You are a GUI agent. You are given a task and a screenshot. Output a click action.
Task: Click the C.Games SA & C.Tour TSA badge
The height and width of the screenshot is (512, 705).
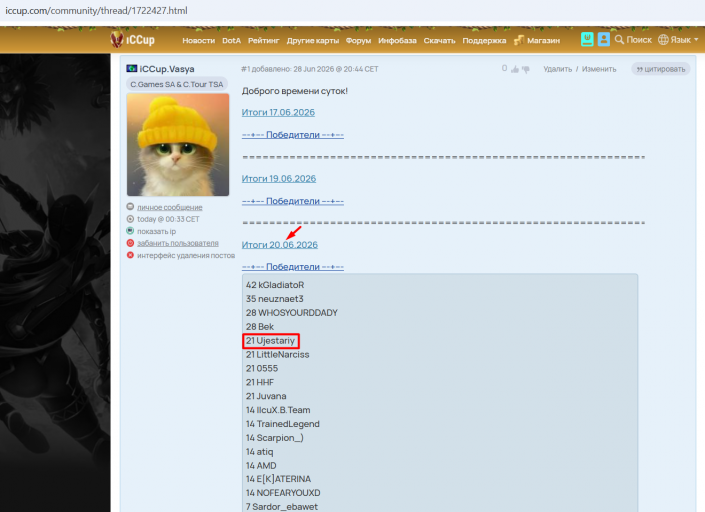177,84
